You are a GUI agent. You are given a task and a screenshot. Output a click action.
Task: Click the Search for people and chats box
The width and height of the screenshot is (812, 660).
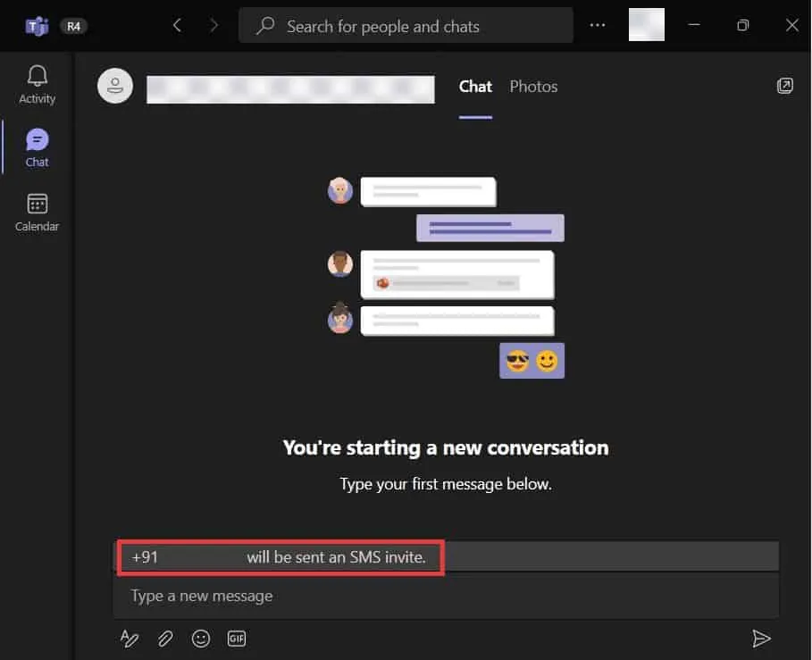pos(406,26)
